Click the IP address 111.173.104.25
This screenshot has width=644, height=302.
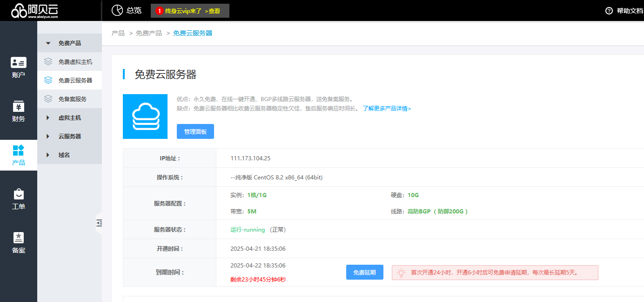250,158
